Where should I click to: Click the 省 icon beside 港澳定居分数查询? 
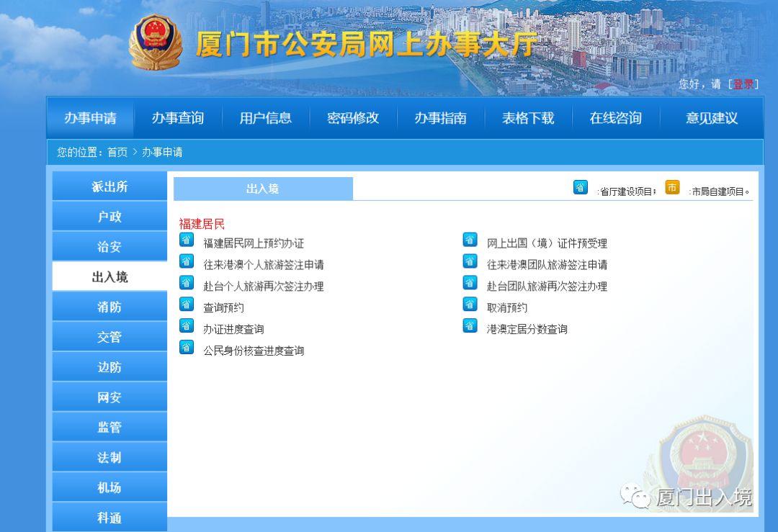[x=470, y=325]
